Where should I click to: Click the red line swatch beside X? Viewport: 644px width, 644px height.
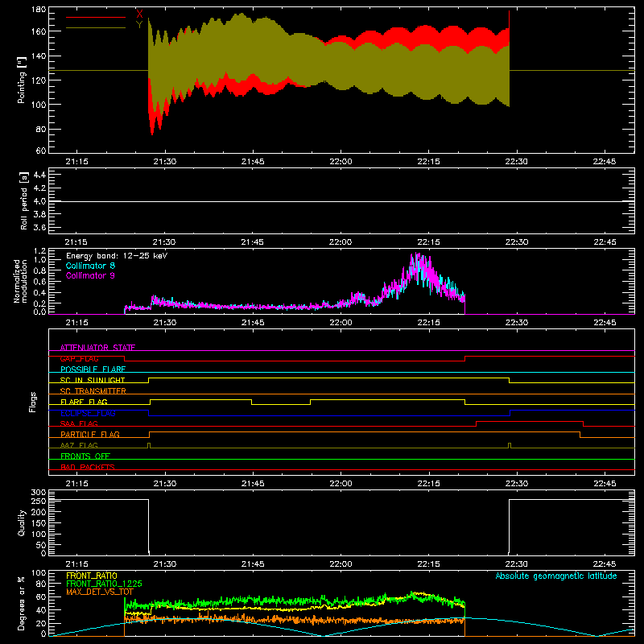pos(96,17)
